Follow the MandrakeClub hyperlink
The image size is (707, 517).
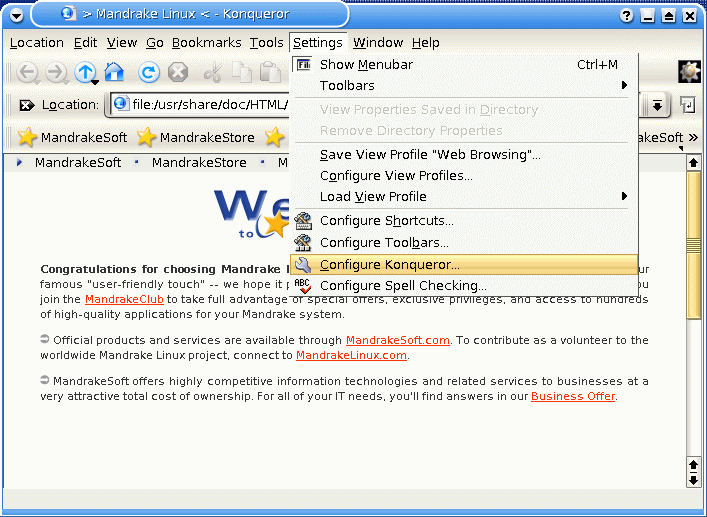click(x=125, y=299)
